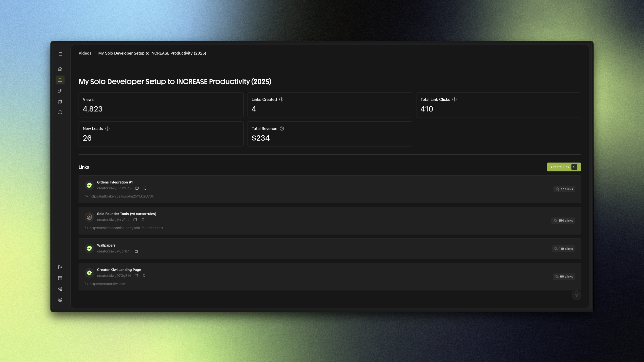
Task: Open the shapes sidebar icon
Action: point(60,289)
